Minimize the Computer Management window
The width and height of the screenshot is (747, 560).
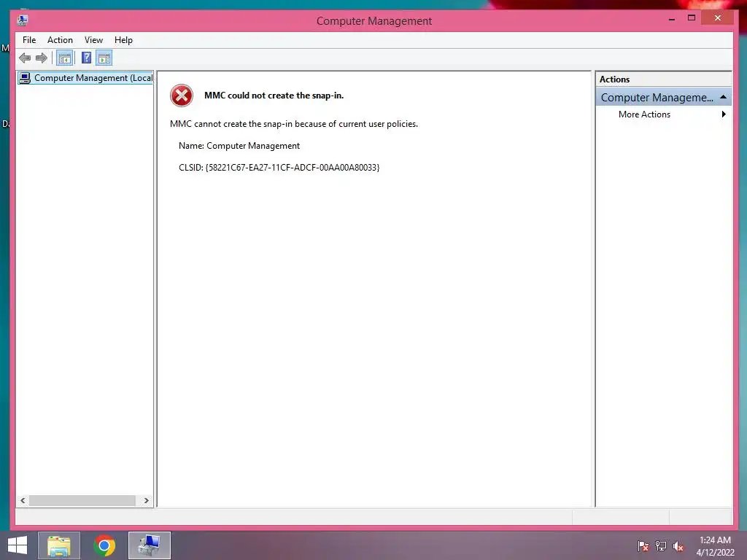[x=672, y=18]
